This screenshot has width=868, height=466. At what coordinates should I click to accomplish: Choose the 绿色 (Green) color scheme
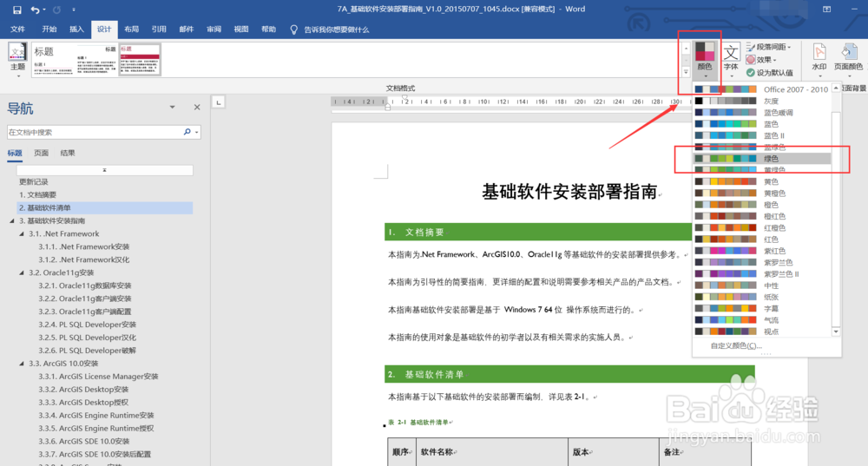(x=762, y=158)
